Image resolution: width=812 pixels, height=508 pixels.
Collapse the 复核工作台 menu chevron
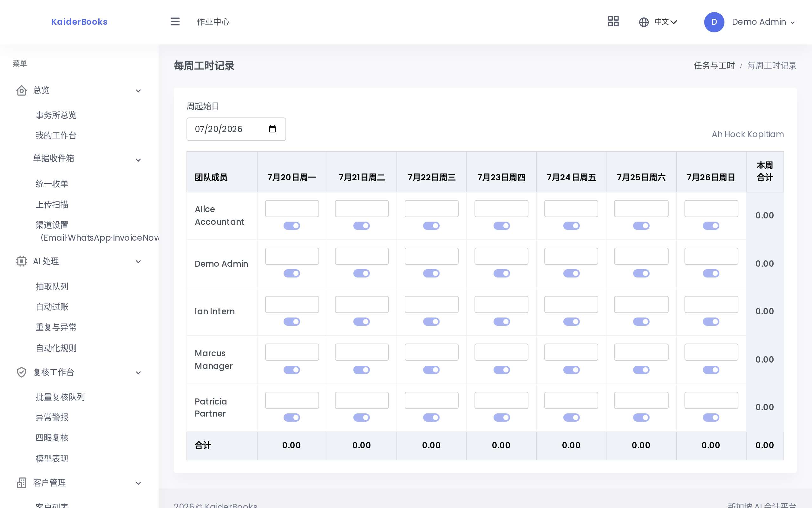click(x=138, y=373)
